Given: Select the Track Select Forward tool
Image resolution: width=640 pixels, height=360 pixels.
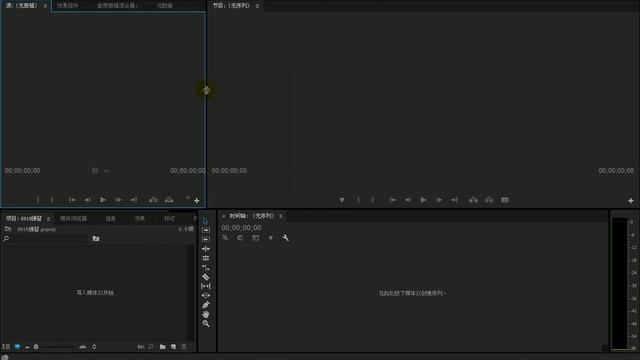Looking at the screenshot, I should [x=206, y=230].
